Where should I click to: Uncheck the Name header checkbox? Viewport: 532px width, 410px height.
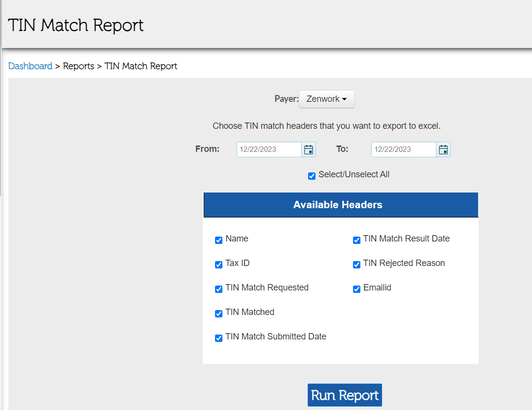click(x=219, y=240)
